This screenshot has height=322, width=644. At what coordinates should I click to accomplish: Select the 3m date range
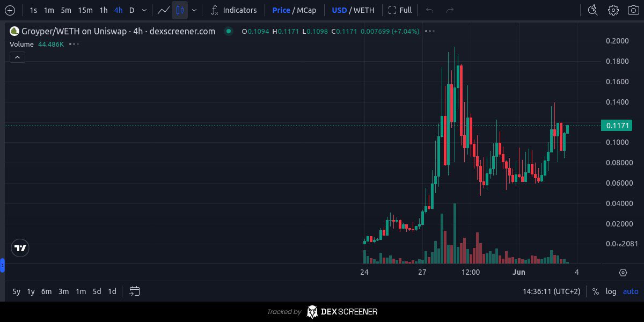coord(63,291)
